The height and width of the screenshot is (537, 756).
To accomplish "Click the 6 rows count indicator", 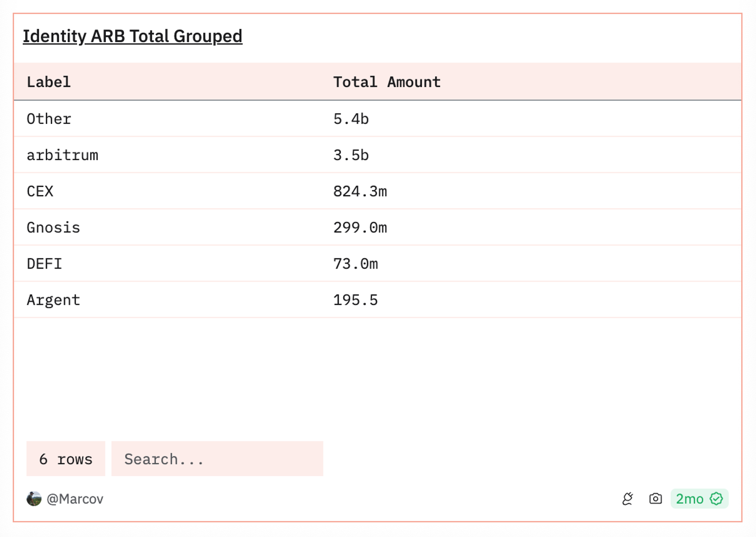I will [66, 459].
